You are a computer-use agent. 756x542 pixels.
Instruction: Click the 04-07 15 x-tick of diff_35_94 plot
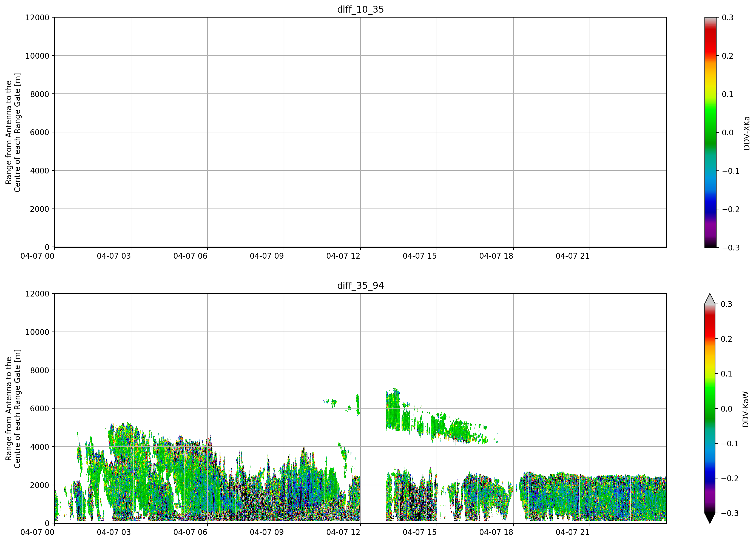420,532
